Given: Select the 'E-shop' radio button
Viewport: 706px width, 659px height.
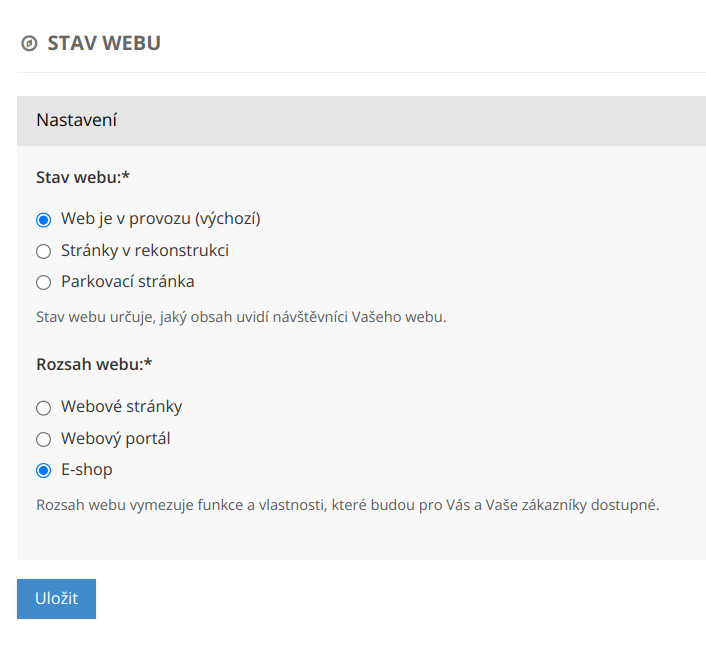Looking at the screenshot, I should pos(43,470).
